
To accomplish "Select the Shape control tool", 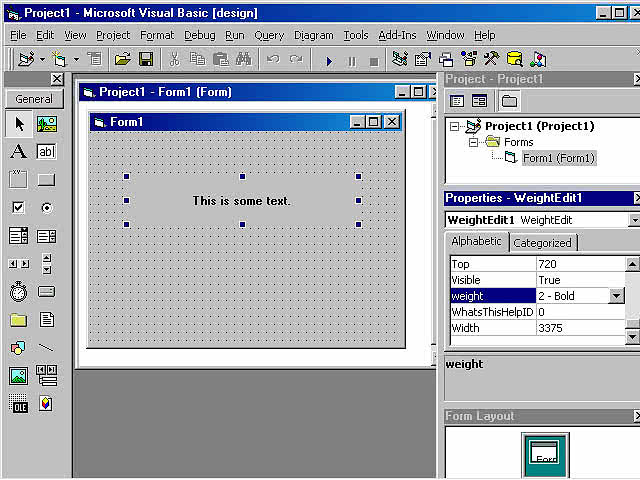I will (19, 348).
